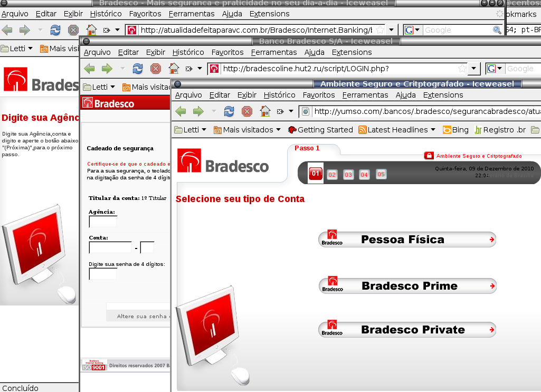This screenshot has height=392, width=541.
Task: Open home page in Ambiente Seguro window
Action: pos(265,111)
